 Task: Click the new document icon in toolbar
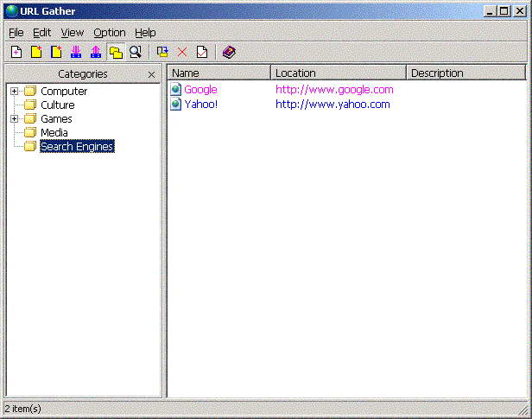tap(16, 53)
